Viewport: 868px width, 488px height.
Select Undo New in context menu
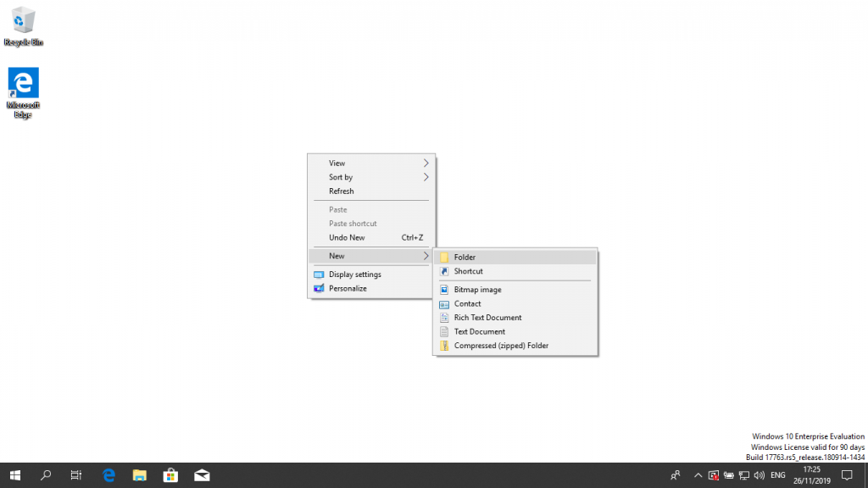click(x=371, y=237)
